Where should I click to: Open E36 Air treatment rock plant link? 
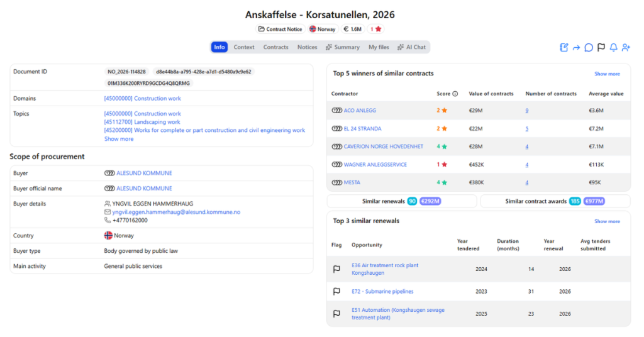[x=385, y=269]
